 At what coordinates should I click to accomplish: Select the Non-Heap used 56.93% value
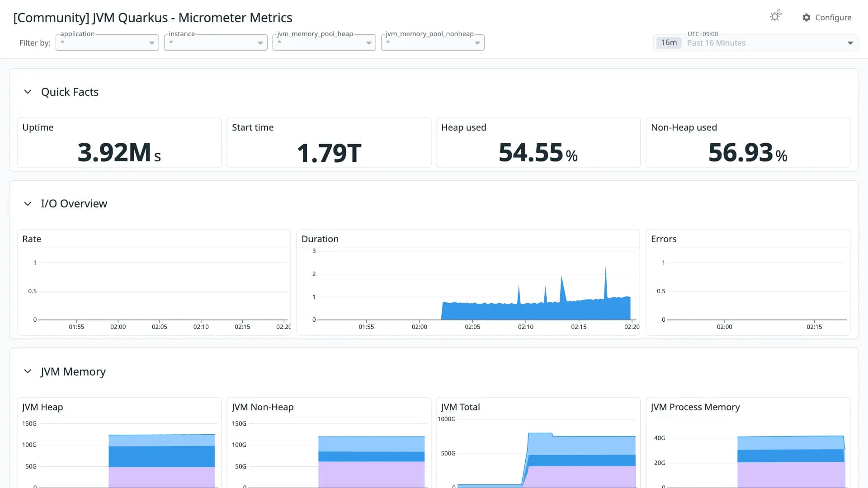[748, 152]
